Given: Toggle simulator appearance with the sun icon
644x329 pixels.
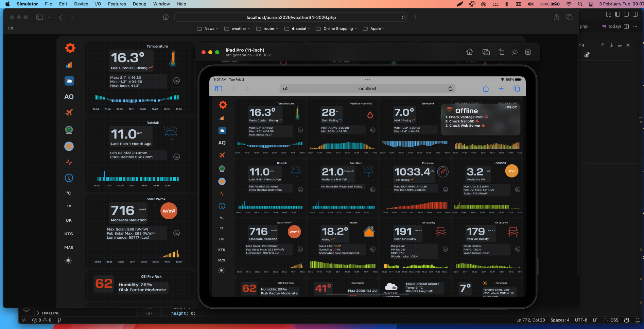Looking at the screenshot, I should 515,52.
